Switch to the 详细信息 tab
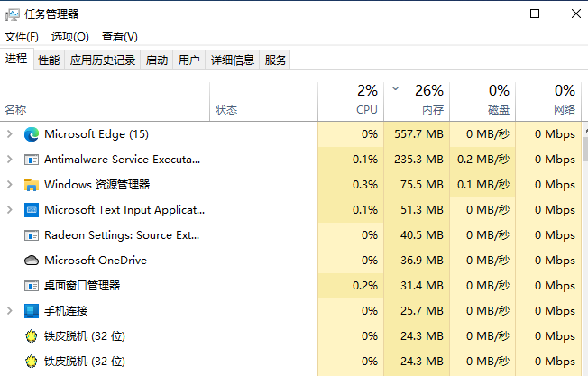Screen dimensions: 588x376 tap(233, 60)
